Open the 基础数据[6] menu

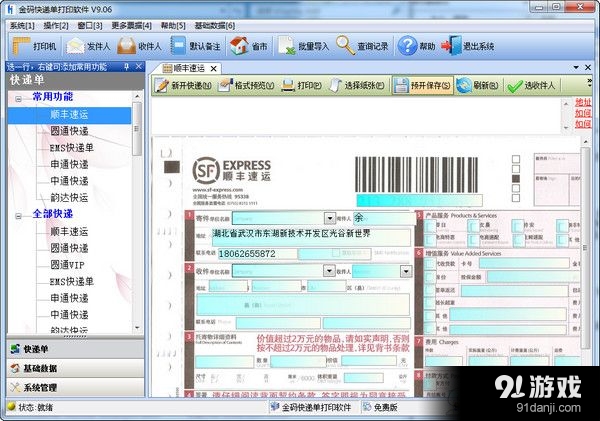(x=215, y=26)
